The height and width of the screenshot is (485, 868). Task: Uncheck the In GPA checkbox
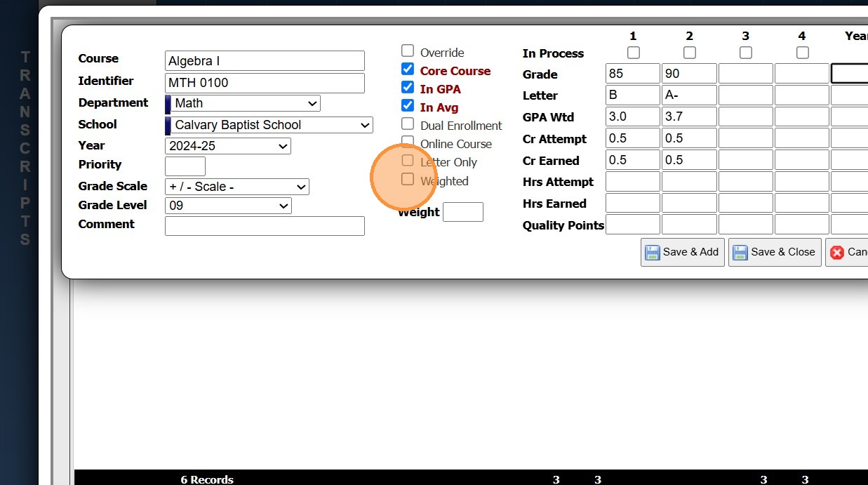tap(408, 87)
